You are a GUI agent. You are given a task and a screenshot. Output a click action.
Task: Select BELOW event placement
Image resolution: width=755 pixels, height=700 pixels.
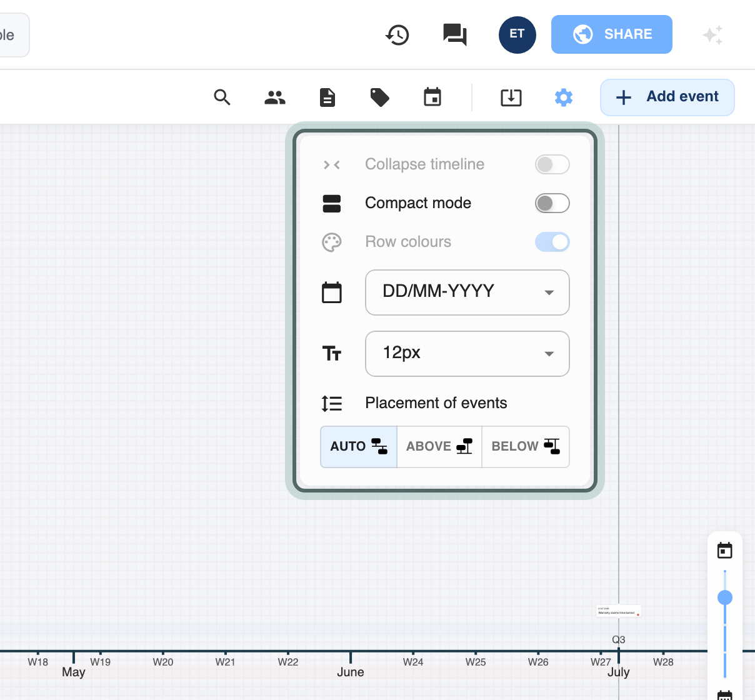pos(526,447)
